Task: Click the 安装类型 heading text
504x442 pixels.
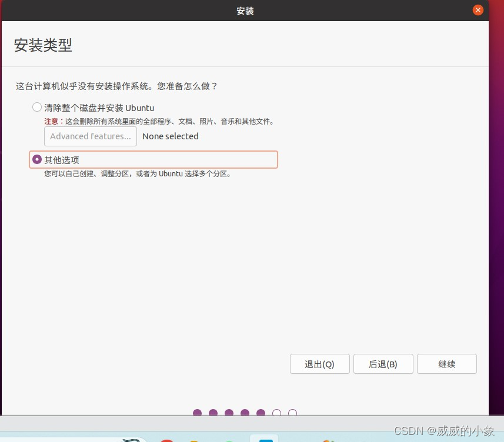Action: [43, 45]
